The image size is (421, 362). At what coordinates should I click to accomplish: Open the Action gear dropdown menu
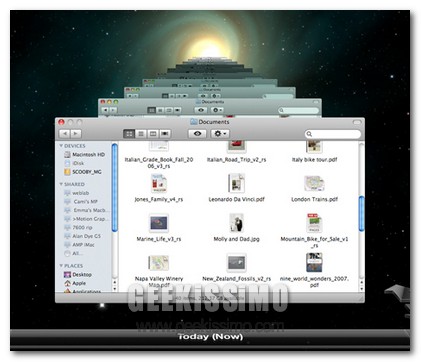[220, 134]
